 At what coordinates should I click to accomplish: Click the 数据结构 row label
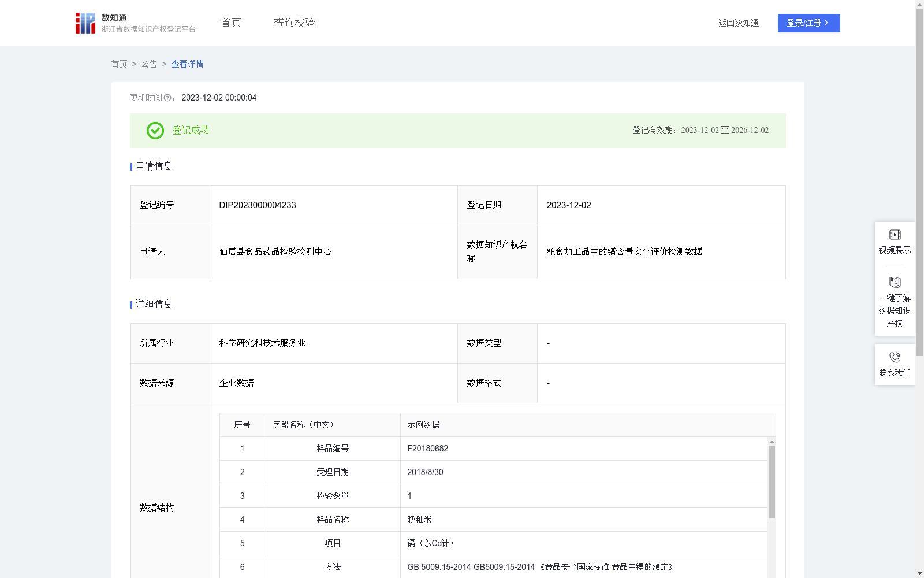coord(157,507)
